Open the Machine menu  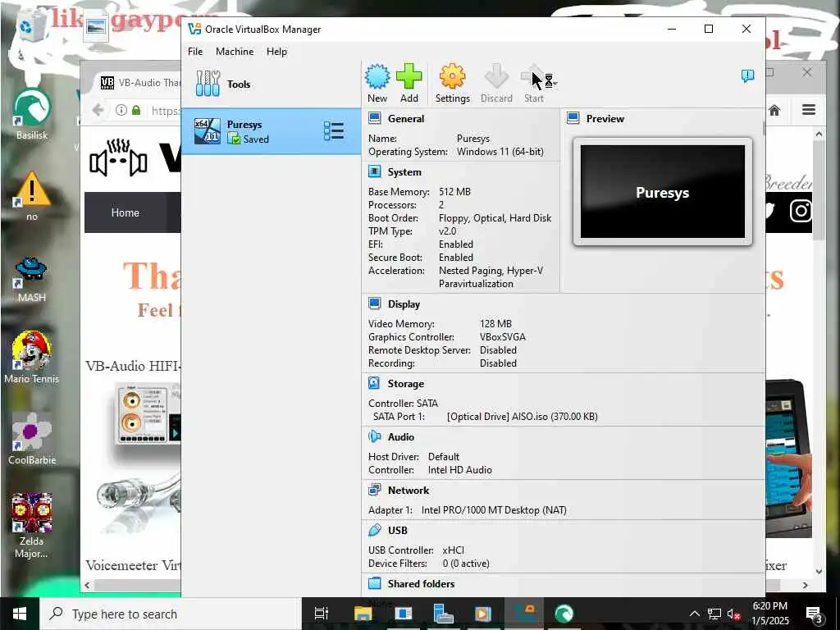pyautogui.click(x=235, y=52)
